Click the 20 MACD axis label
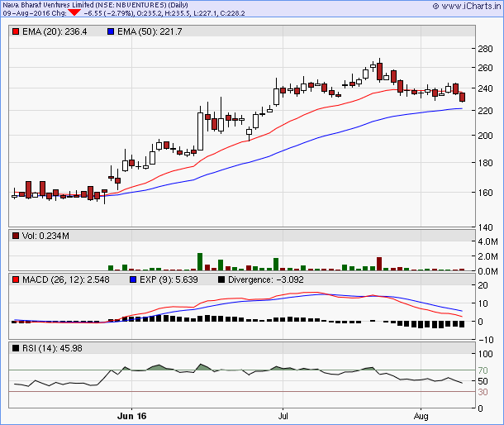Screen dimensions: 504x425 [483, 285]
